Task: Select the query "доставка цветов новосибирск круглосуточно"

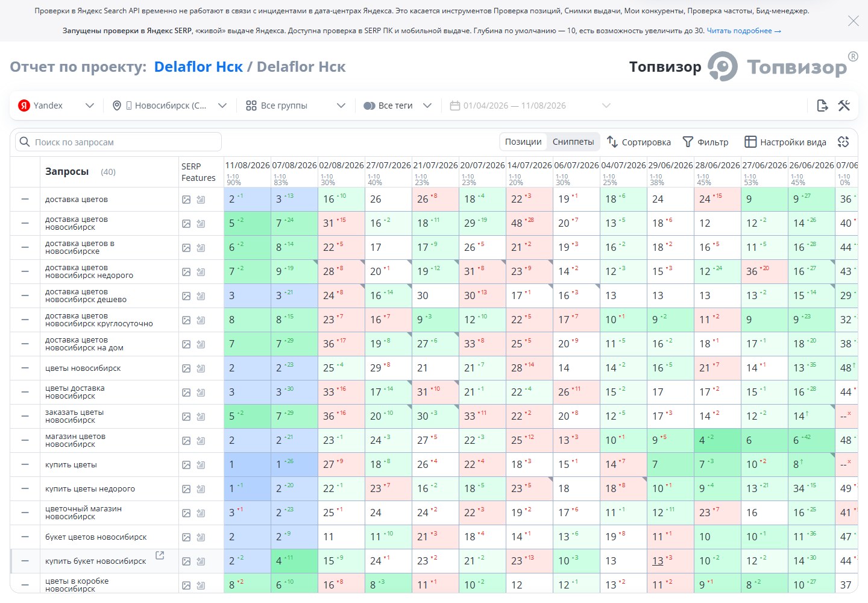Action: click(99, 320)
